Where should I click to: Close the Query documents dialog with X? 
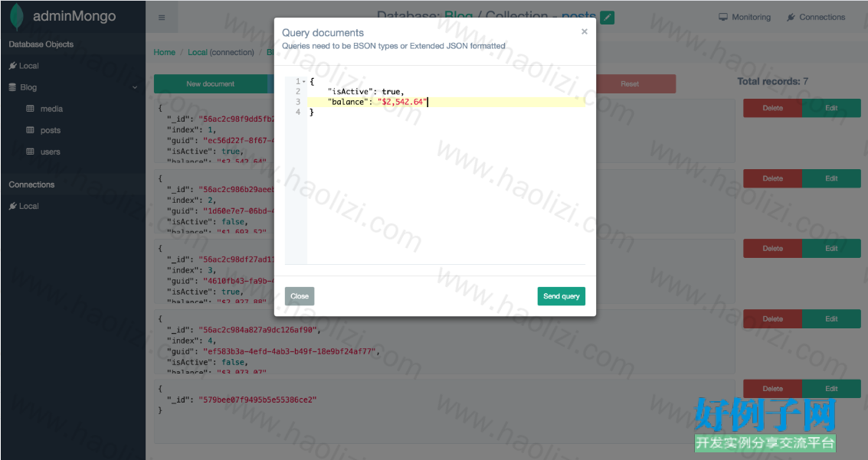[x=584, y=31]
